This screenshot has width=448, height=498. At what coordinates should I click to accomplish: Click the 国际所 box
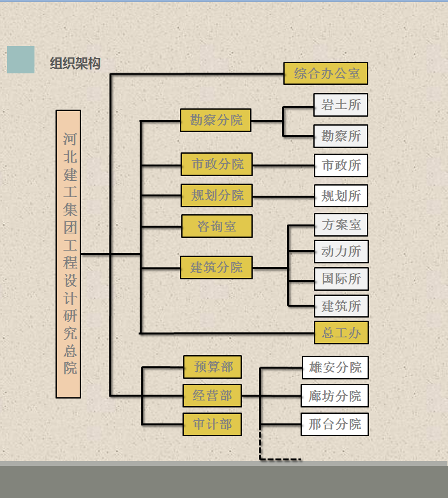tap(341, 279)
